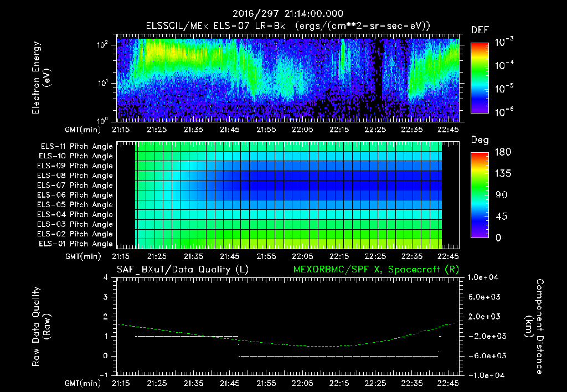Viewport: 567px width, 392px height.
Task: Click the '4' tick on Raw Data Quality axis
Action: pyautogui.click(x=106, y=277)
